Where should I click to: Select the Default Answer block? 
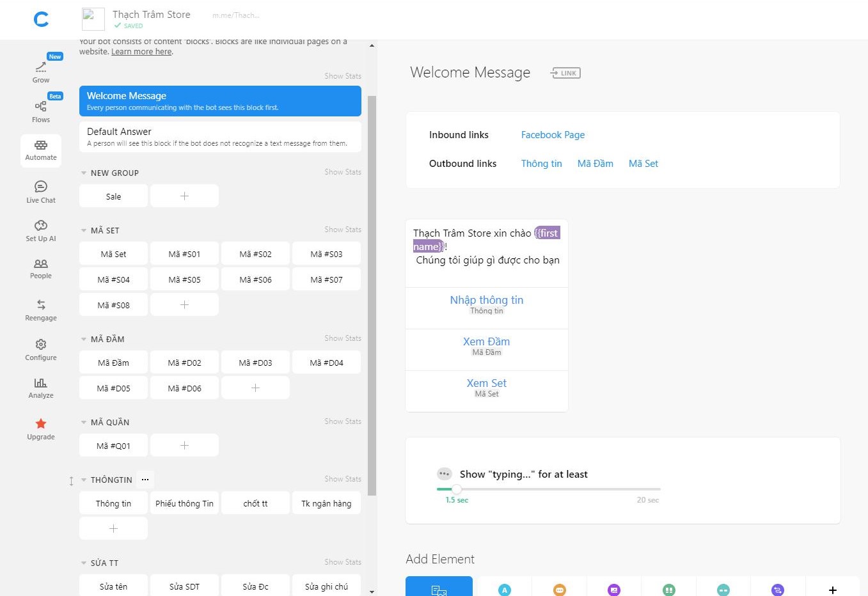click(x=220, y=137)
